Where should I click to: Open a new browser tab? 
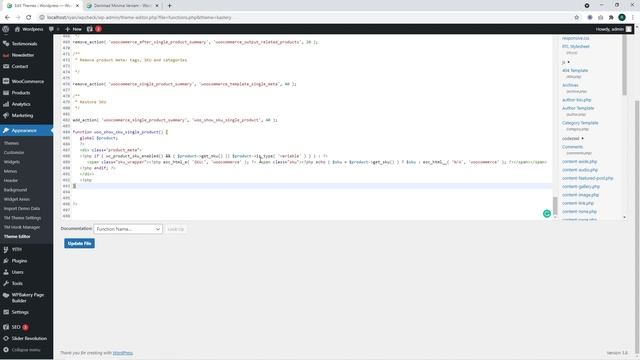pyautogui.click(x=169, y=6)
